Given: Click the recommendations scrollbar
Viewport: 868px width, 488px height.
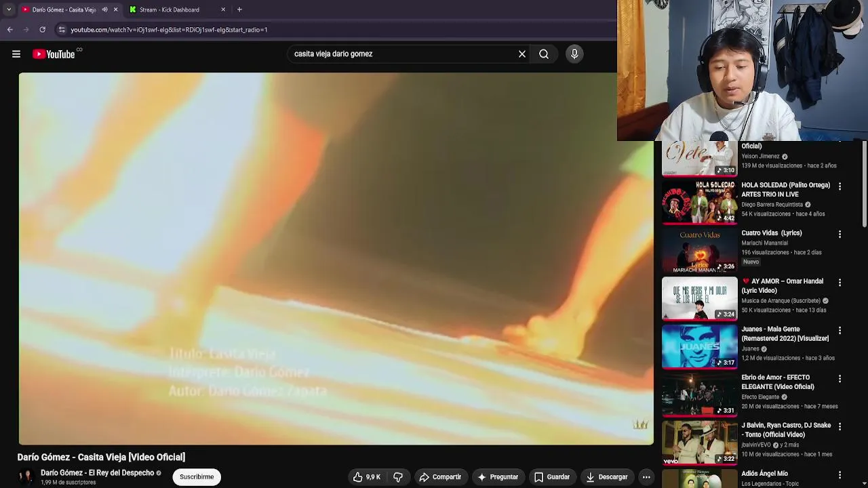Looking at the screenshot, I should pos(864,183).
